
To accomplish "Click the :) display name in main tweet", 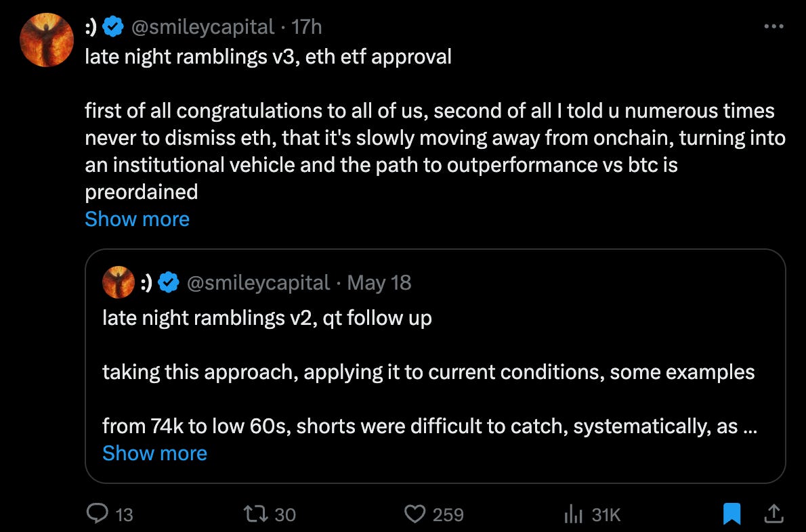I will pos(91,26).
